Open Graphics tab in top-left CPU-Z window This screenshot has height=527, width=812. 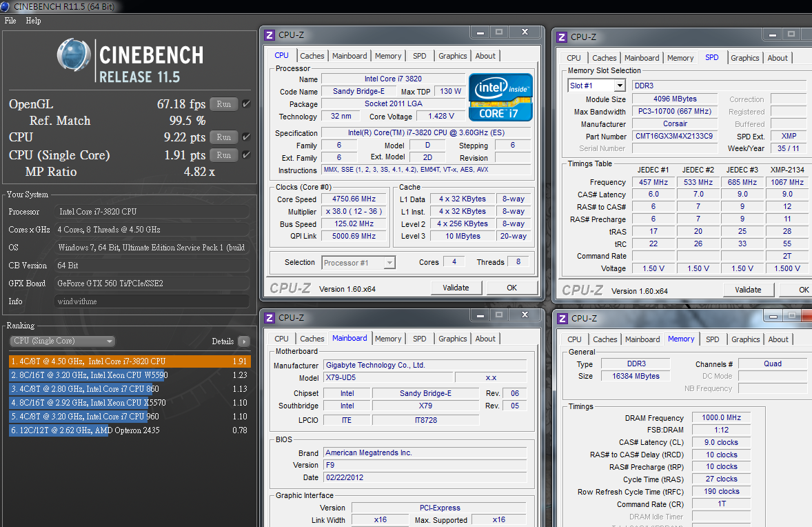coord(453,56)
